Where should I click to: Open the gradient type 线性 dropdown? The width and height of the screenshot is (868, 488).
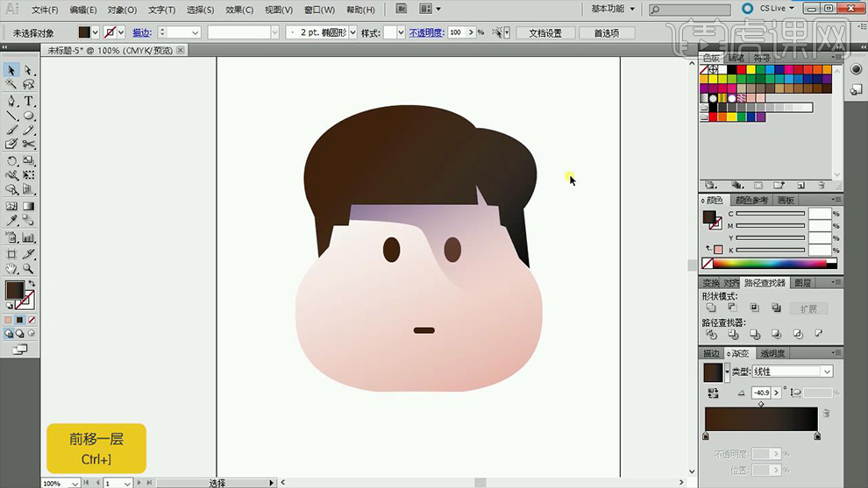click(x=827, y=371)
